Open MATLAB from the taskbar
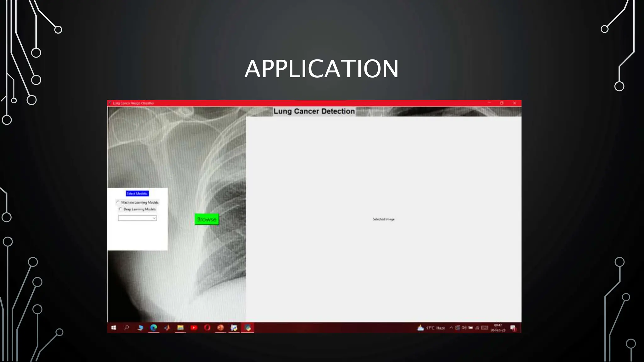644x362 pixels. [x=167, y=328]
